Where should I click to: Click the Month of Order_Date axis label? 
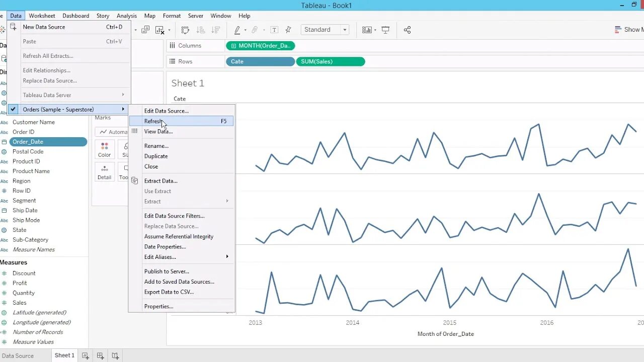(446, 334)
